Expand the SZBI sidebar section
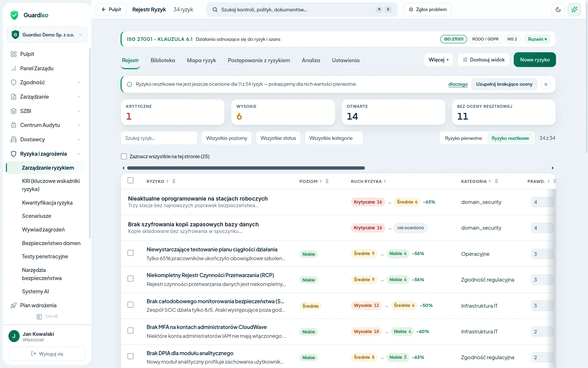Image resolution: width=588 pixels, height=368 pixels. click(46, 111)
